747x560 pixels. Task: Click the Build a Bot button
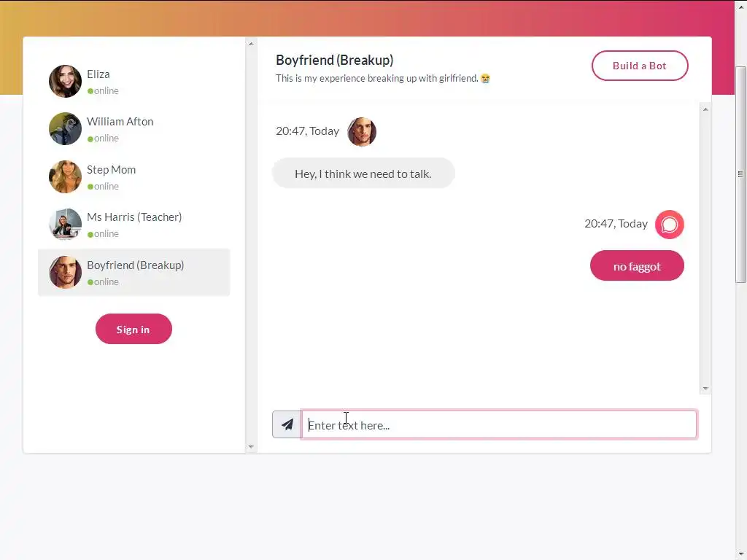(640, 66)
